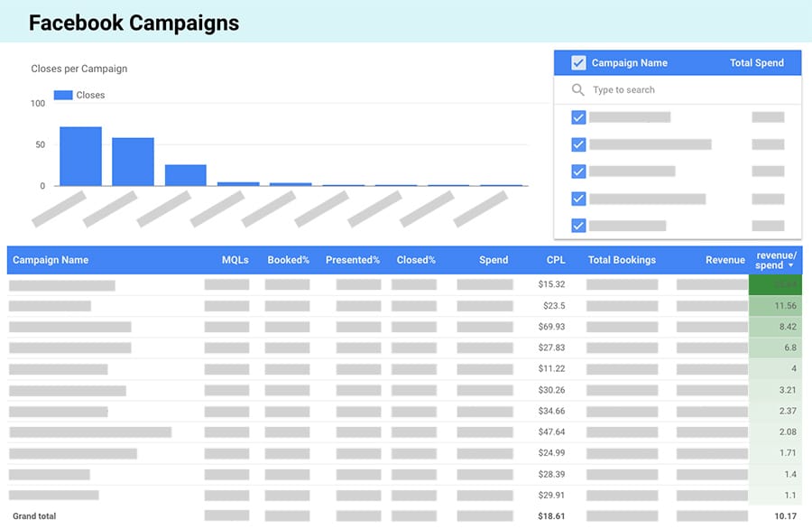The image size is (812, 529).
Task: Click the $11.22 CPL cell
Action: pos(551,369)
